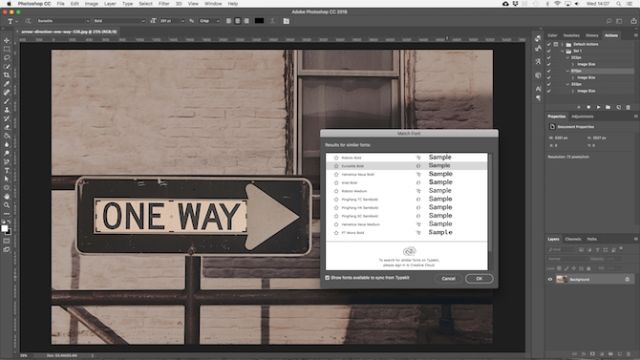Favorite Roboto Bold with its star

point(336,158)
